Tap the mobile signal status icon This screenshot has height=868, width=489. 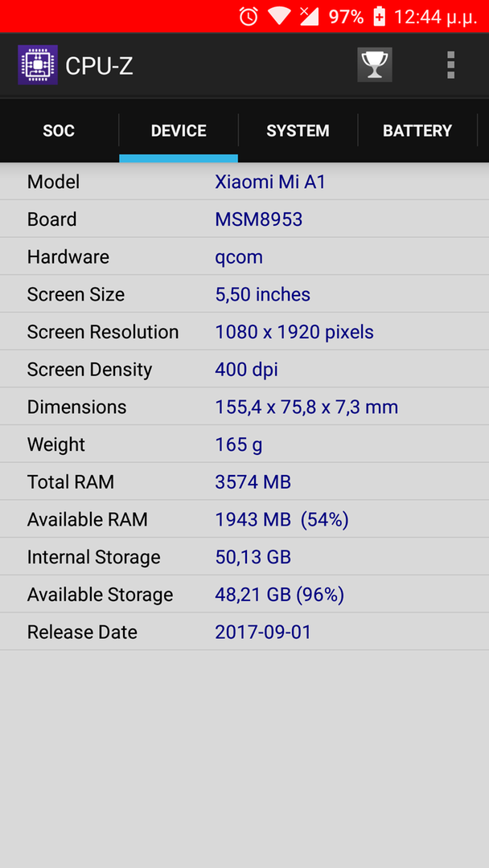point(309,17)
